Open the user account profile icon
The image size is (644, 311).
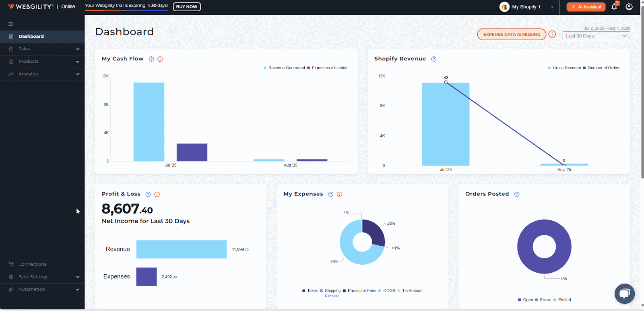click(x=629, y=7)
